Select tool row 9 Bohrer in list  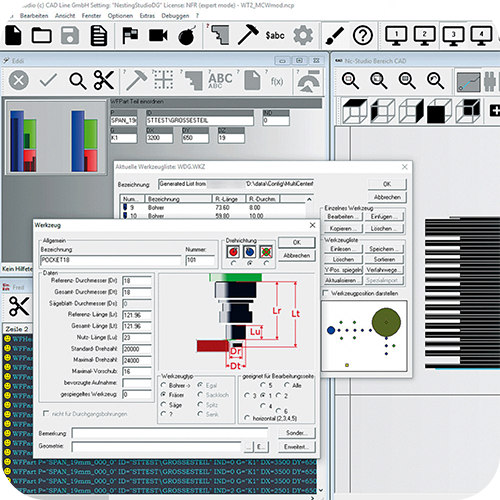[213, 207]
